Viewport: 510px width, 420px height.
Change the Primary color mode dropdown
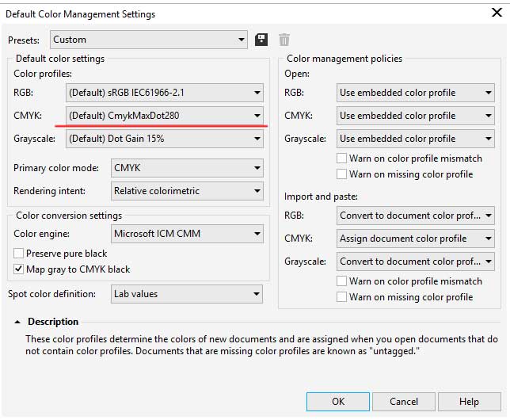coord(187,168)
